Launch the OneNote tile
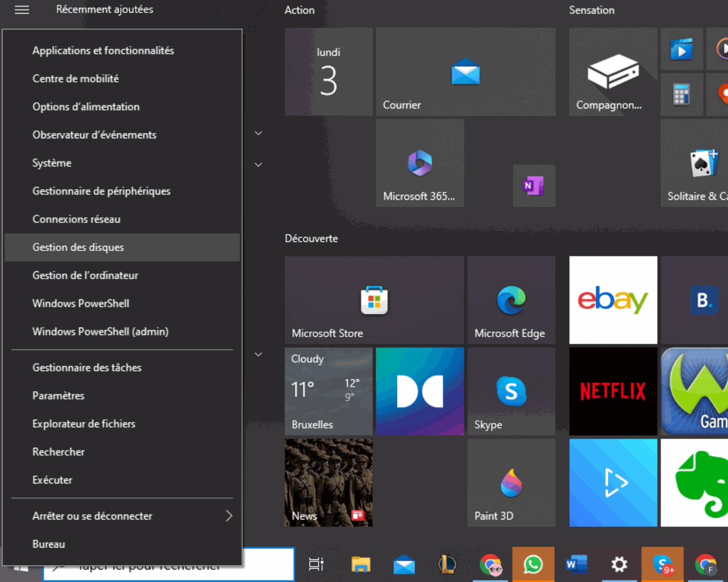The image size is (728, 582). tap(534, 186)
